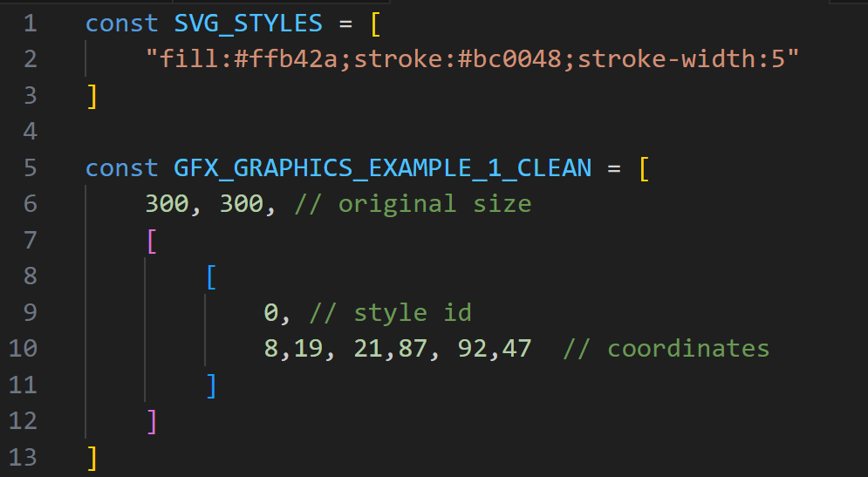This screenshot has height=477, width=868.
Task: Click line number 5 in the gutter
Action: 31,167
